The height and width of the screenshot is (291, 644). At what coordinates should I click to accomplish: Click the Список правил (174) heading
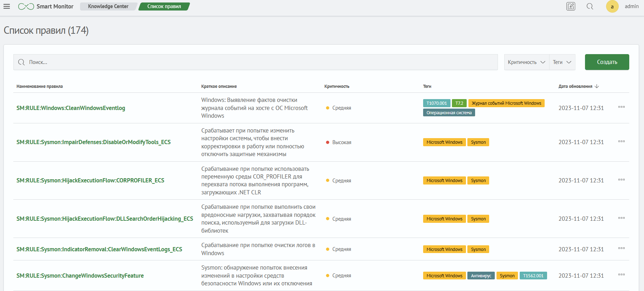click(46, 31)
